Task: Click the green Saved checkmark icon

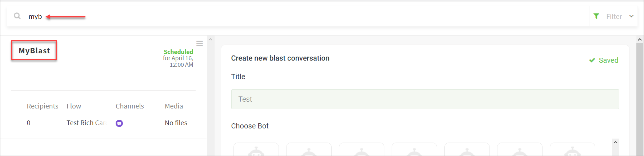Action: 592,60
